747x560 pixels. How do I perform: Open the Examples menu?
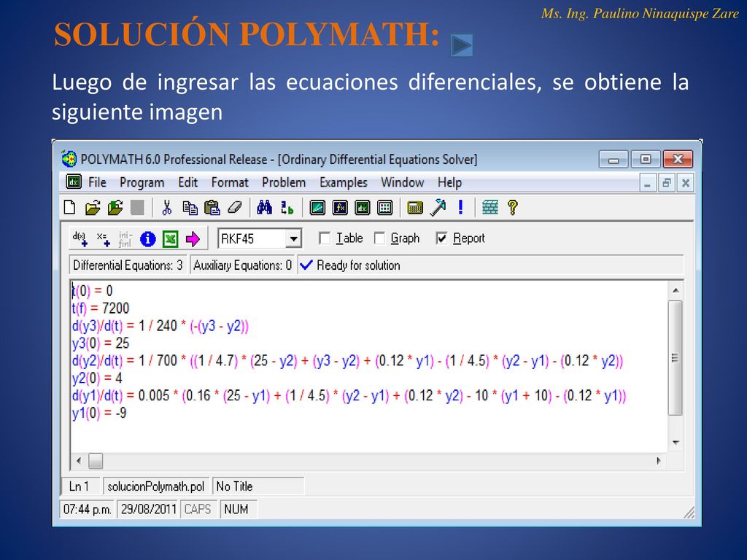[343, 182]
